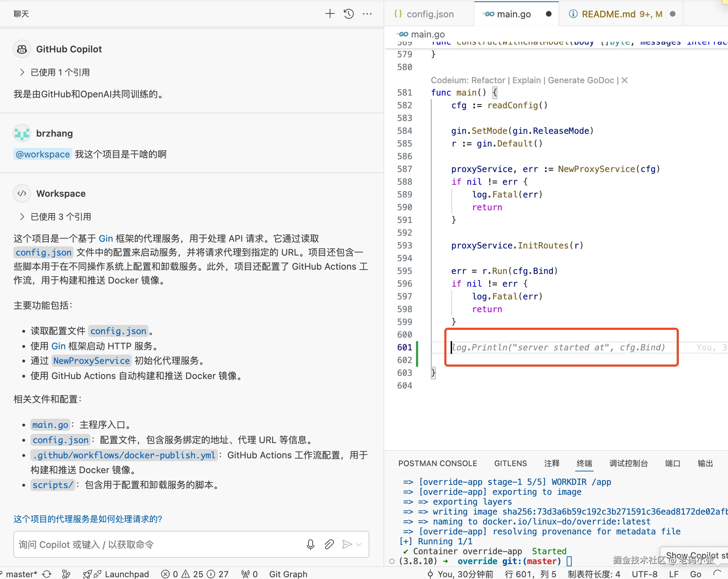This screenshot has width=728, height=579.
Task: Start a new chat with plus icon
Action: [330, 14]
